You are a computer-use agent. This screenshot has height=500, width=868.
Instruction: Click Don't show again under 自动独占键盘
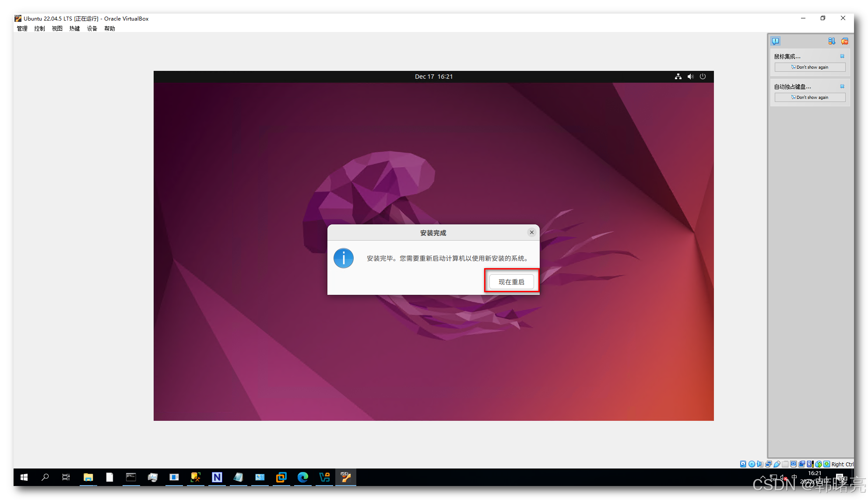pyautogui.click(x=810, y=97)
